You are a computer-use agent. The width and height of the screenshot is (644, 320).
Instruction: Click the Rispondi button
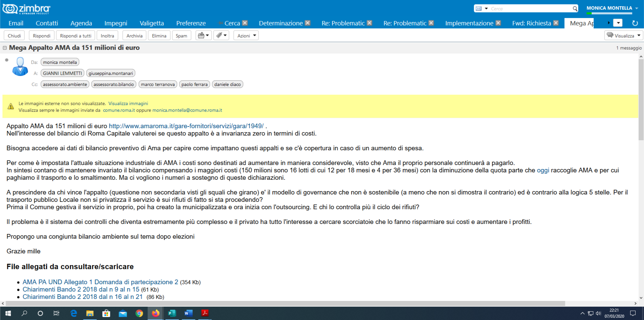[x=42, y=35]
